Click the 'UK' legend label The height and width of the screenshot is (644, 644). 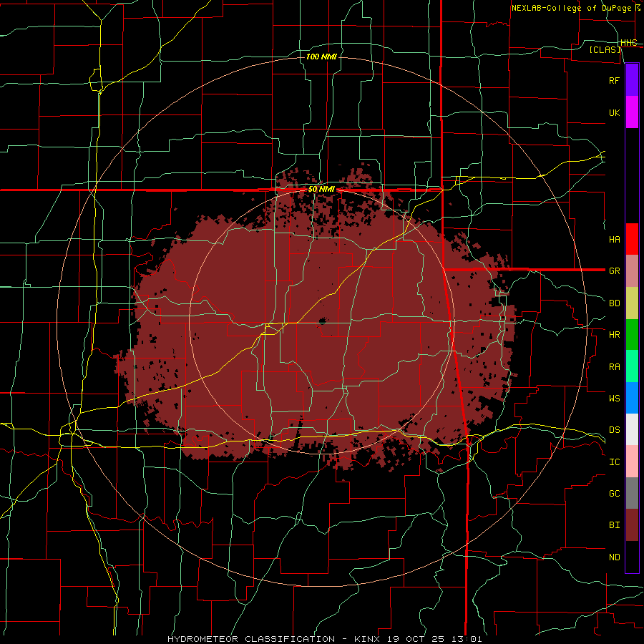pyautogui.click(x=614, y=113)
